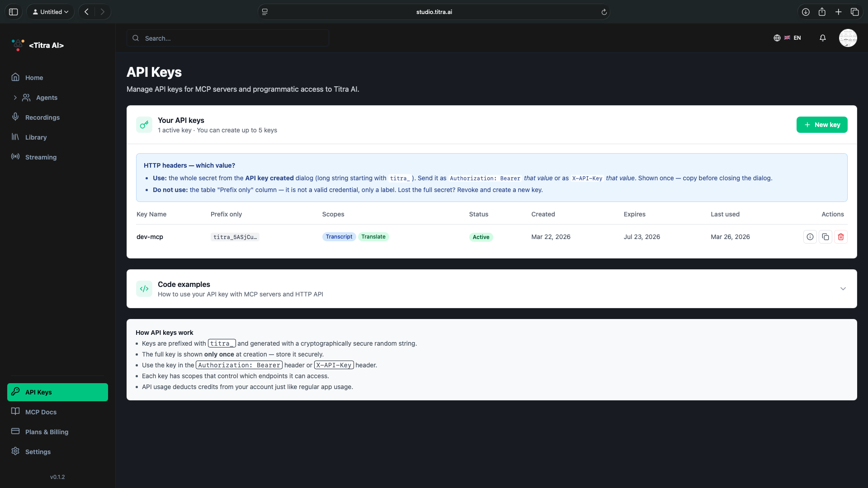Open Streaming in the sidebar
This screenshot has width=868, height=488.
[57, 157]
